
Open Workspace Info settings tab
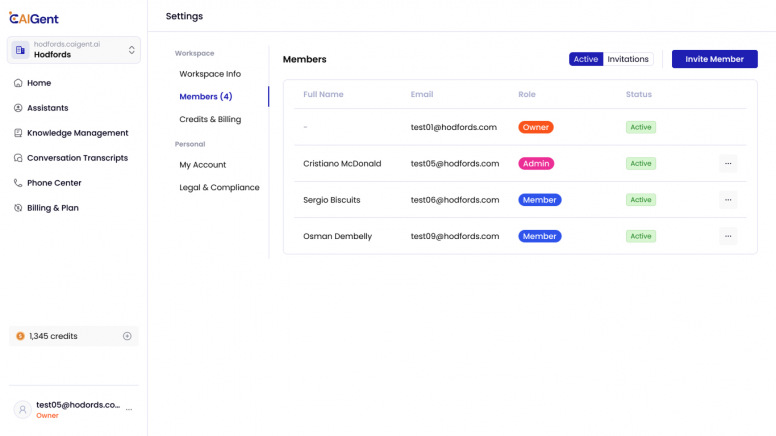[x=210, y=74]
